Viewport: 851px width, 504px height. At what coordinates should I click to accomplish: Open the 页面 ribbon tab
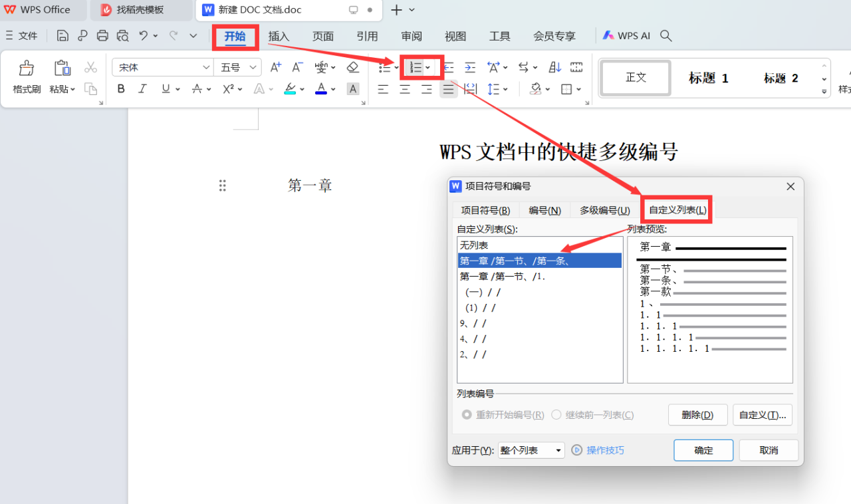323,36
